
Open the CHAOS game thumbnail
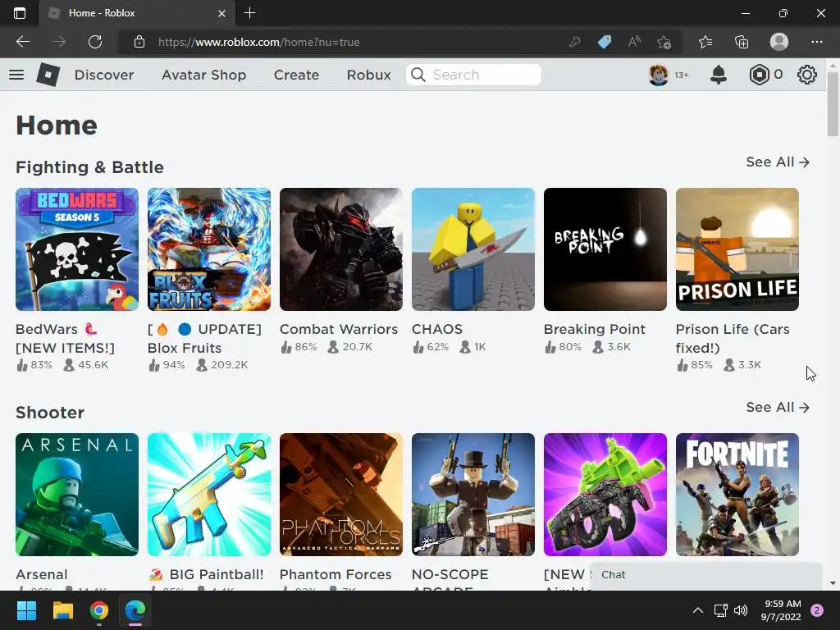tap(473, 249)
